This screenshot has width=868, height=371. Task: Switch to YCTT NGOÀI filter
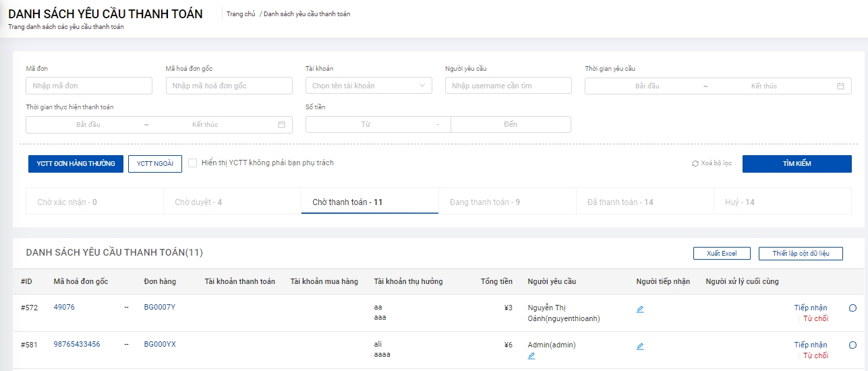[155, 164]
